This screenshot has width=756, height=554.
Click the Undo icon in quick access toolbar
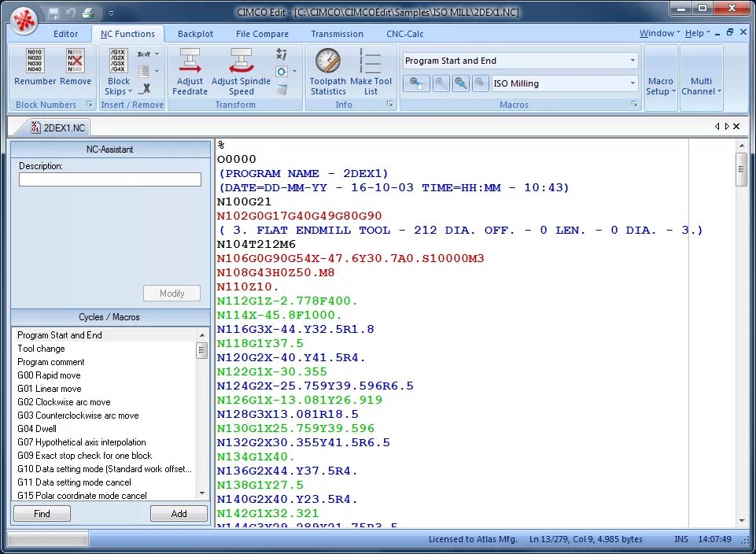click(71, 13)
